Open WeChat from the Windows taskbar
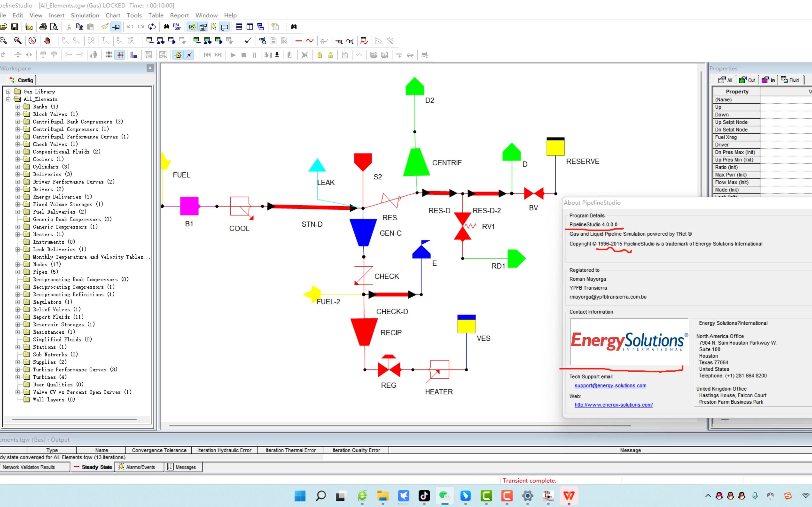The height and width of the screenshot is (507, 812). tap(445, 495)
